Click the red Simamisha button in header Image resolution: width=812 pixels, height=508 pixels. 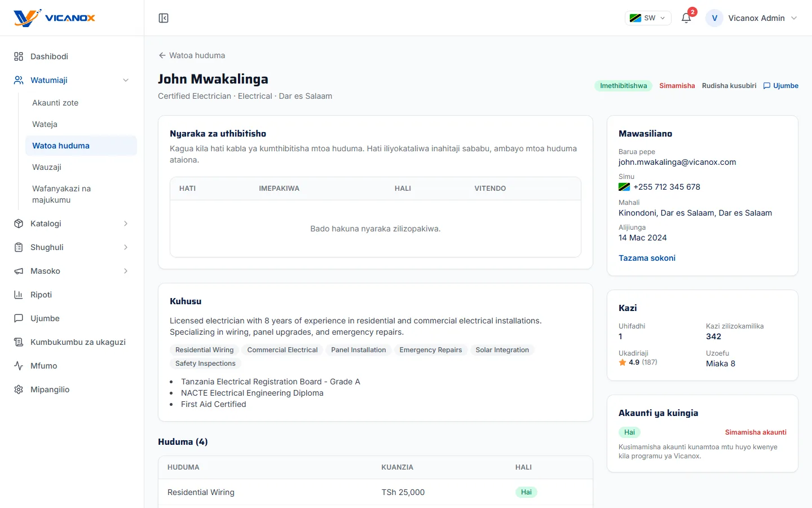pyautogui.click(x=677, y=86)
